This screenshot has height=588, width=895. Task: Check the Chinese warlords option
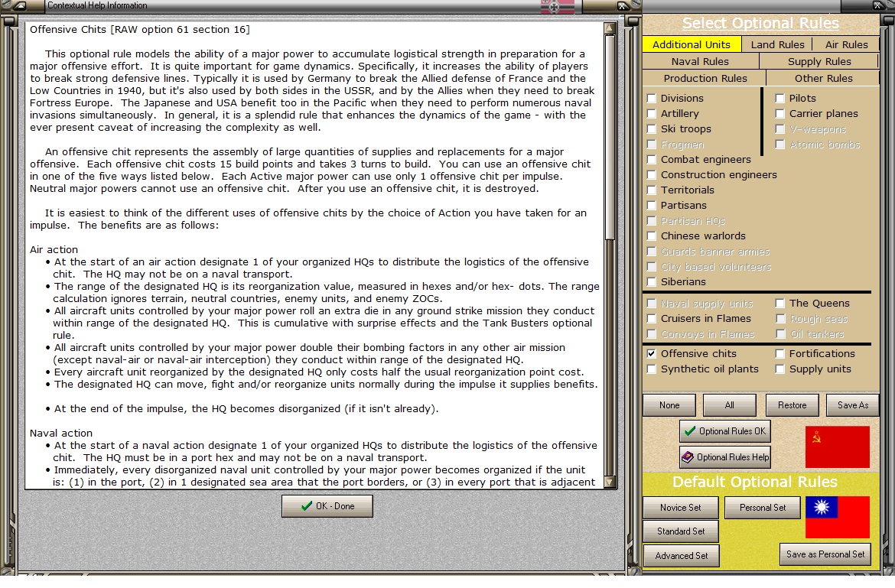pos(651,236)
